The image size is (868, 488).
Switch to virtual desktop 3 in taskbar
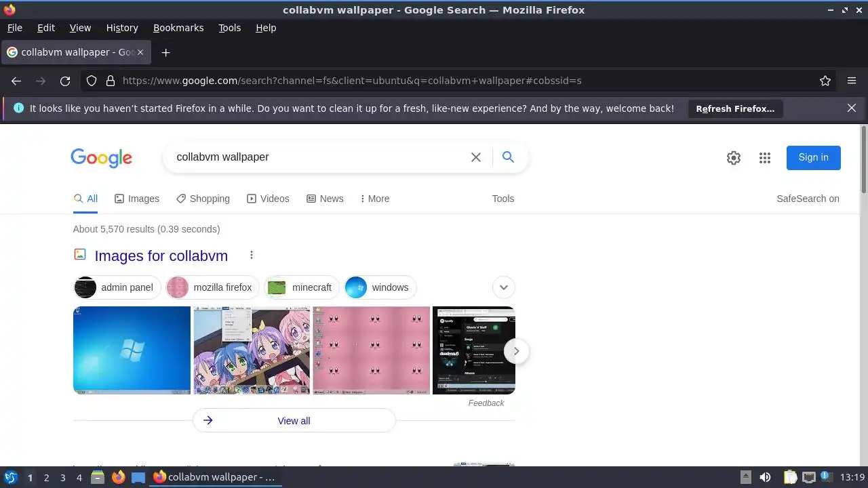pyautogui.click(x=62, y=477)
